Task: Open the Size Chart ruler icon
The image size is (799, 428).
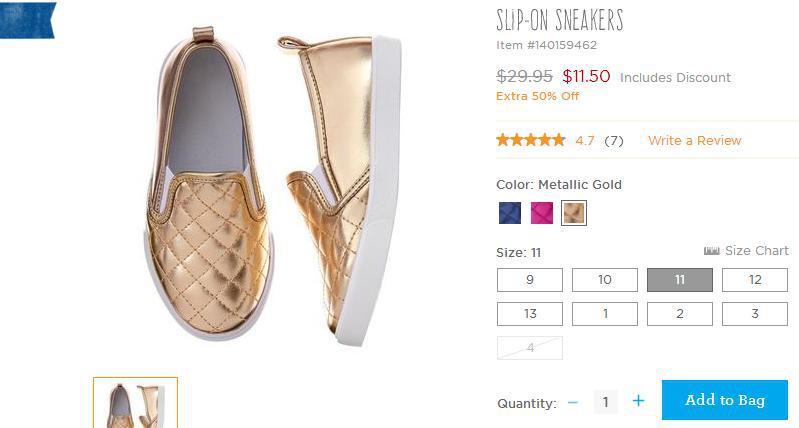Action: [712, 251]
